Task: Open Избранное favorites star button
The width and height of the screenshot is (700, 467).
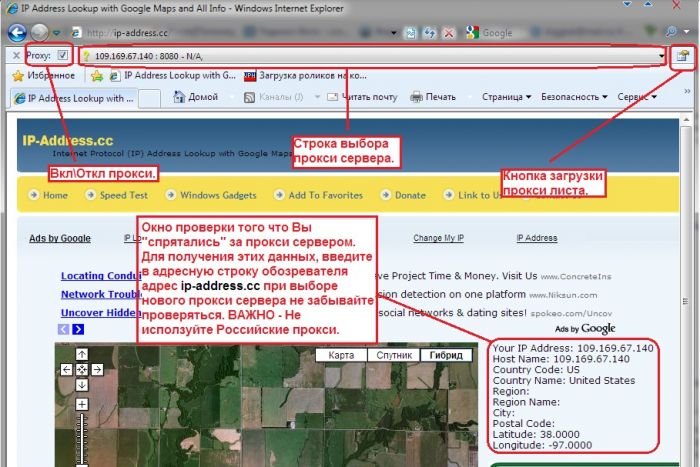Action: pyautogui.click(x=43, y=75)
